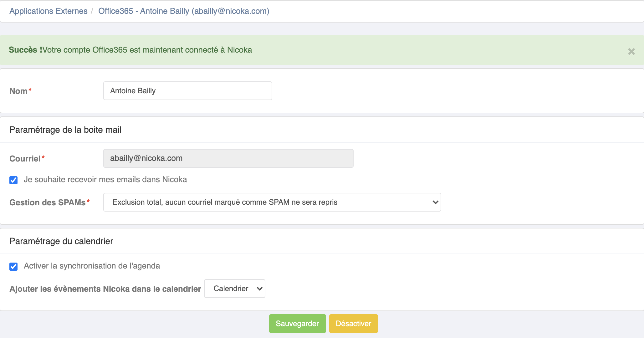Click the 'Nom' field label

click(20, 91)
